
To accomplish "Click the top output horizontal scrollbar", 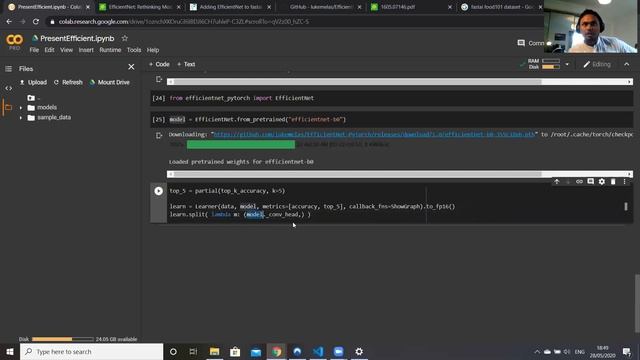I will click(400, 82).
